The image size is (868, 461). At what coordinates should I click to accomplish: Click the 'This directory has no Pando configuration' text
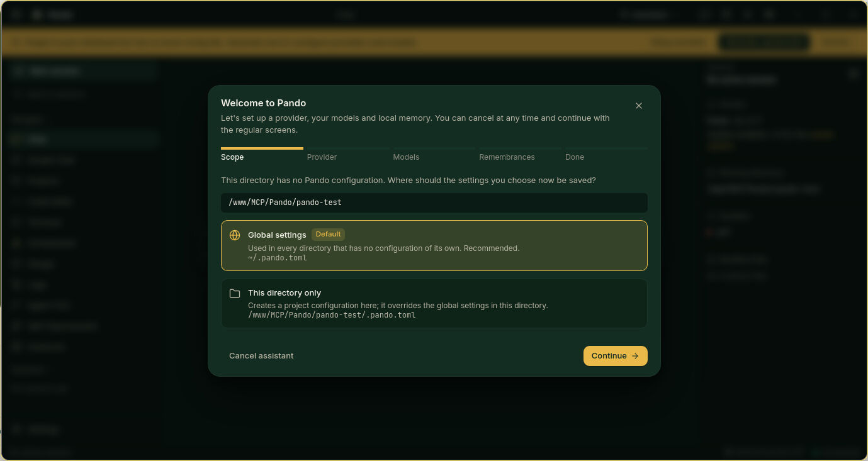pos(409,181)
